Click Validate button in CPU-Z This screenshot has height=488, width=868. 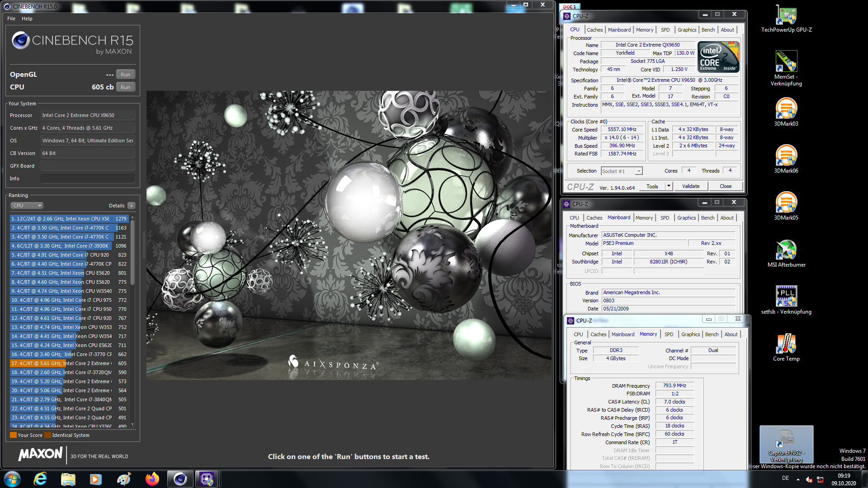pos(690,187)
